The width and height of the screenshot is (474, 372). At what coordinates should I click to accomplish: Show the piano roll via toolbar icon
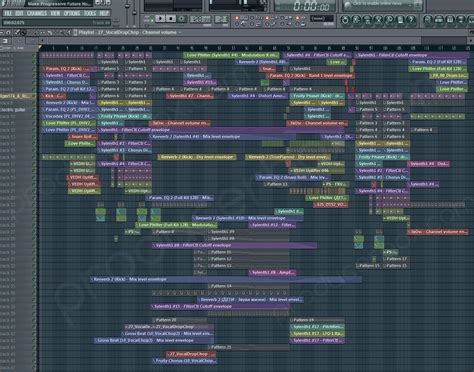pyautogui.click(x=450, y=20)
